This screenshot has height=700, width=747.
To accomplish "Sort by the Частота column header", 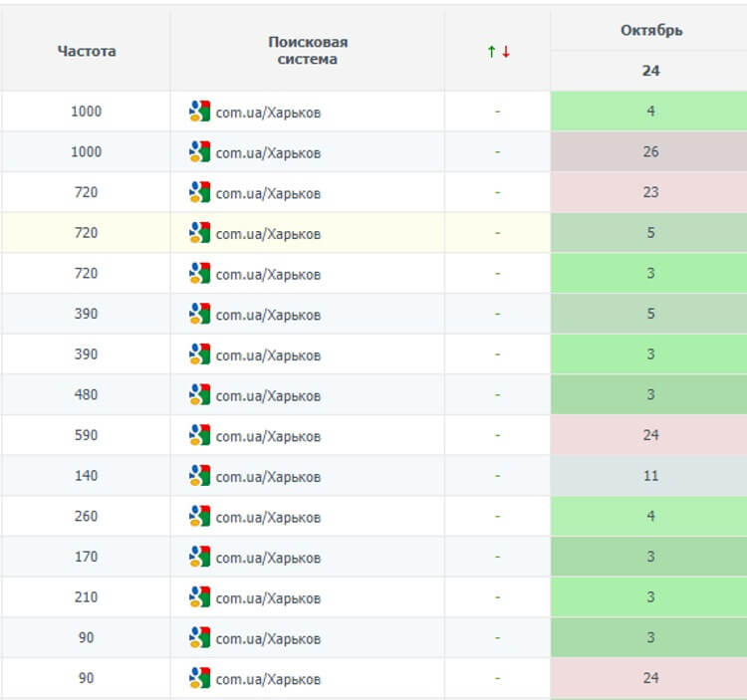I will (87, 51).
